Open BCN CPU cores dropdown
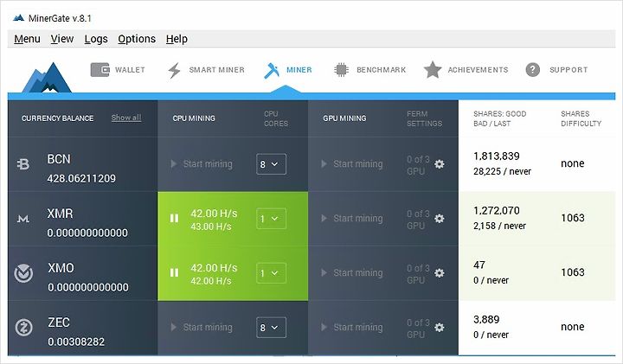 (271, 164)
